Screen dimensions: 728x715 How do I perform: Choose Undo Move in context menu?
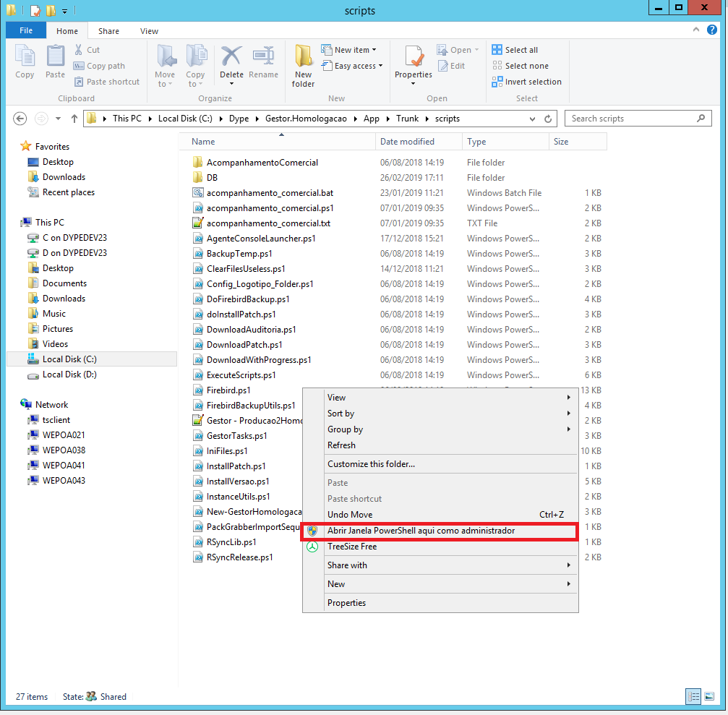[440, 515]
